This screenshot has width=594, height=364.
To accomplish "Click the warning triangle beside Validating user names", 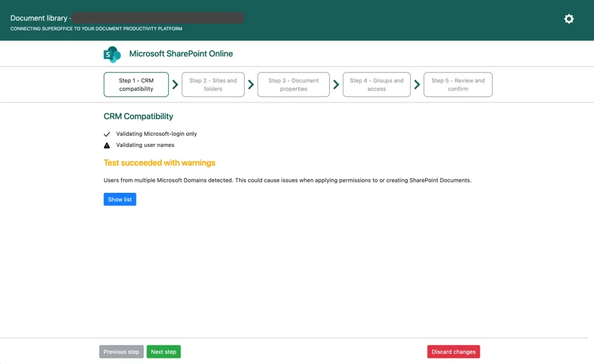I will pyautogui.click(x=107, y=146).
